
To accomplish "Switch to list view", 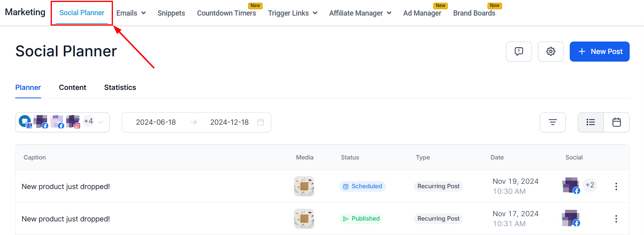I will click(591, 122).
